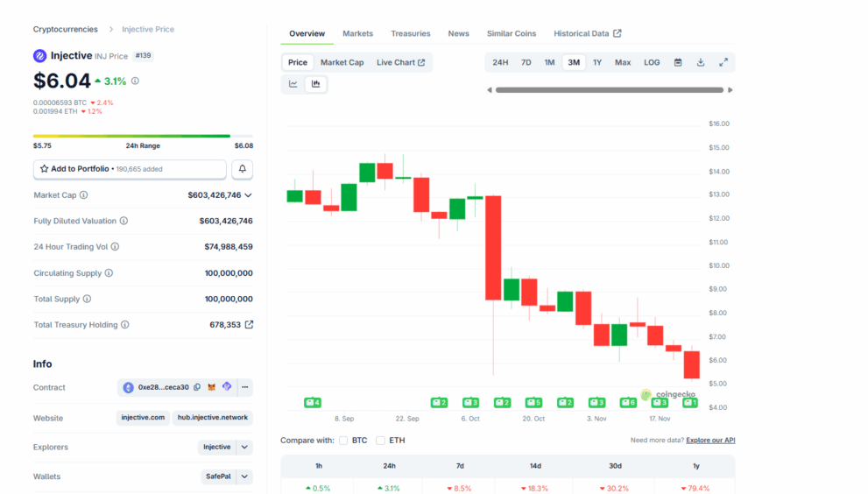Expand the Market Cap details chevron
868x494 pixels.
248,195
